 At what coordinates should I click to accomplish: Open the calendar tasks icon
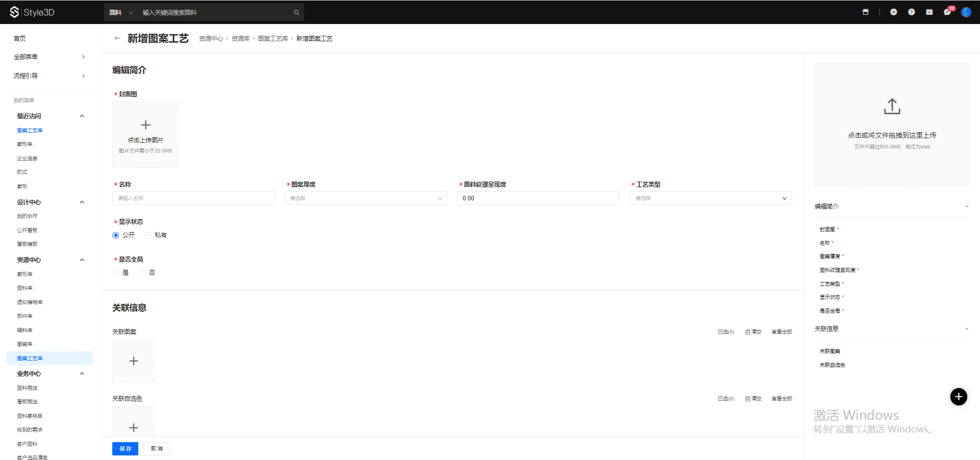[x=929, y=12]
